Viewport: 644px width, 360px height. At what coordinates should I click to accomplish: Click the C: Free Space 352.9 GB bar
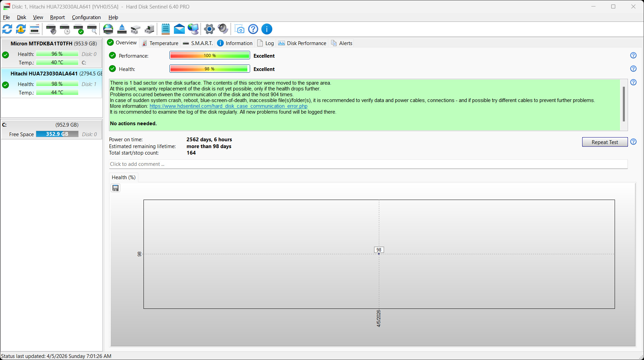pyautogui.click(x=57, y=134)
